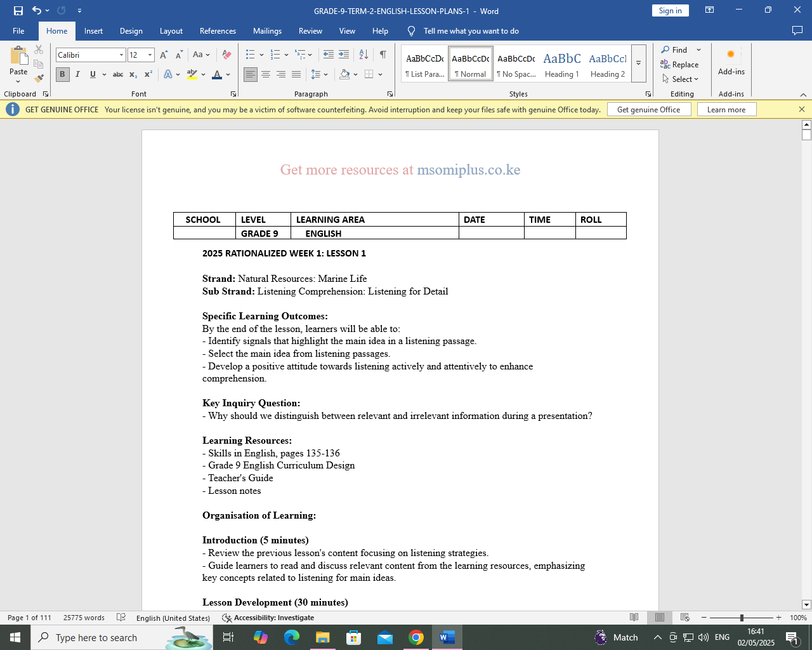Toggle Show/Hide paragraph marks
The height and width of the screenshot is (650, 812).
coord(383,55)
